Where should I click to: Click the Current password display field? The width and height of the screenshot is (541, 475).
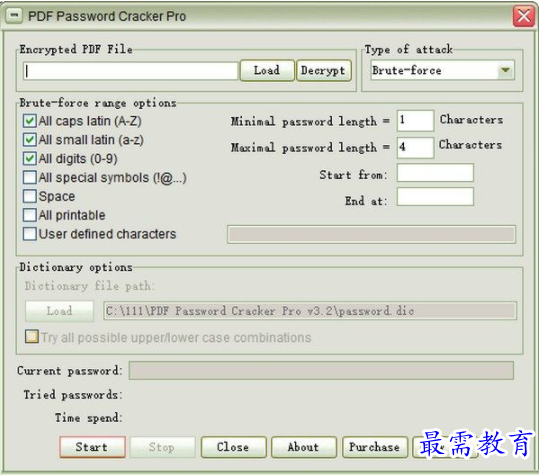coord(321,370)
